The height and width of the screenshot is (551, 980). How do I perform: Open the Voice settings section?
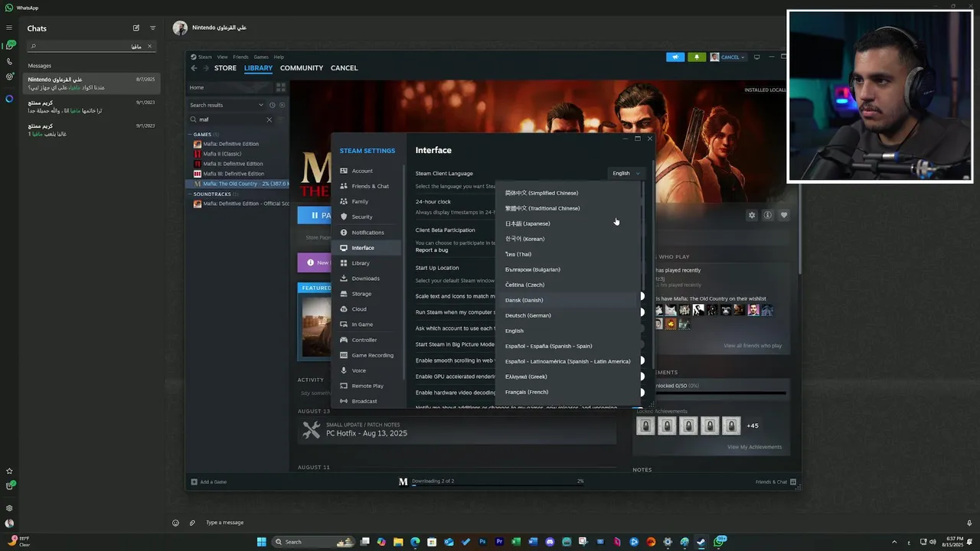pyautogui.click(x=367, y=370)
